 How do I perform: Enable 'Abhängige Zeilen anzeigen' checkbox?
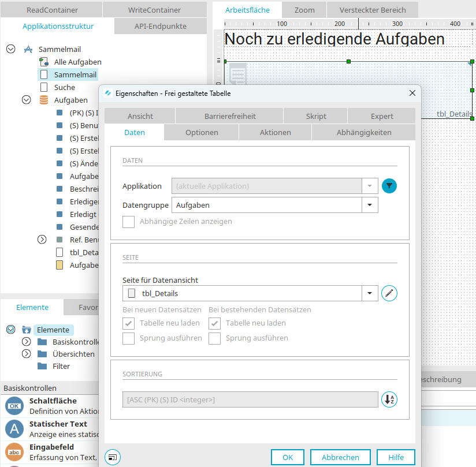[129, 222]
